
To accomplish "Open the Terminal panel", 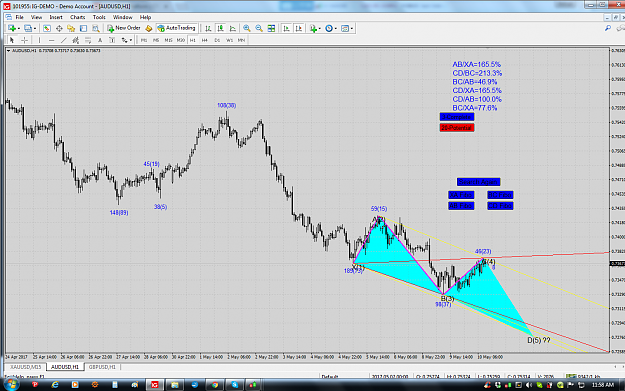I will tap(83, 28).
